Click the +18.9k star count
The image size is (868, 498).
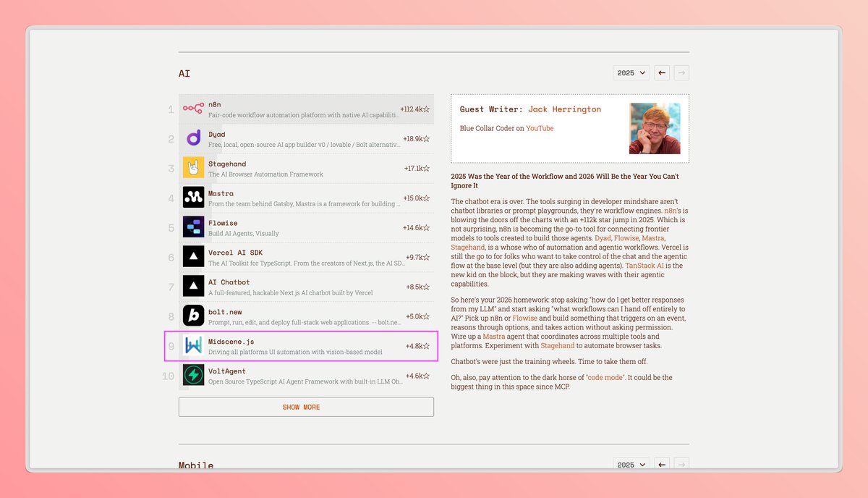[x=417, y=139]
